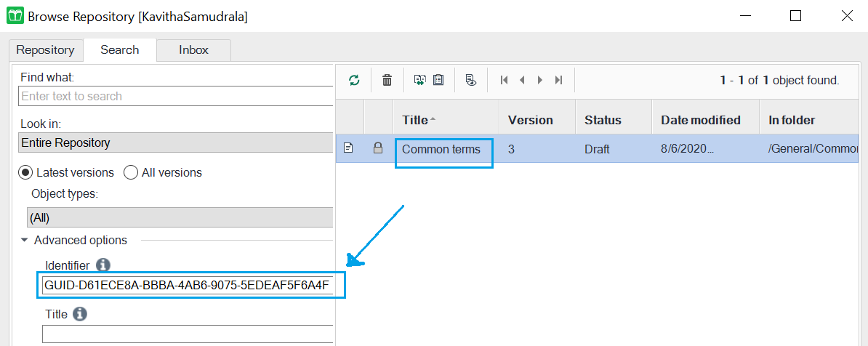Click the green app icon in title bar
Viewport: 868px width, 346px height.
click(15, 15)
